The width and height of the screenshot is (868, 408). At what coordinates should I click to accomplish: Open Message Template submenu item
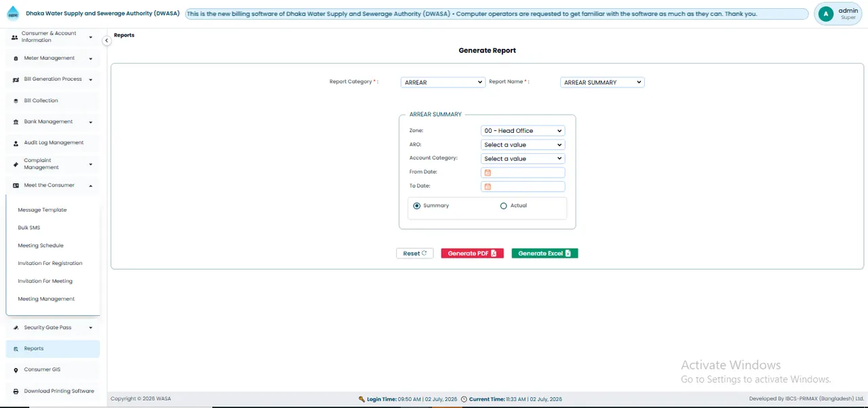pos(42,210)
